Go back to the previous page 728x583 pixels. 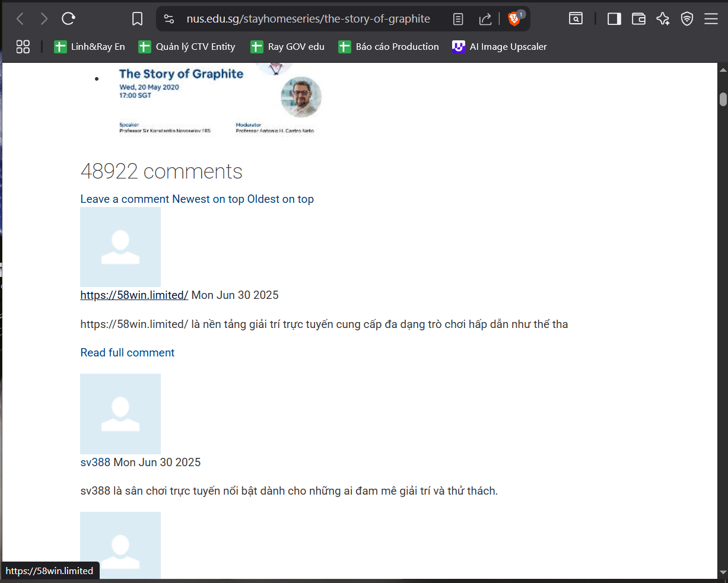(20, 19)
